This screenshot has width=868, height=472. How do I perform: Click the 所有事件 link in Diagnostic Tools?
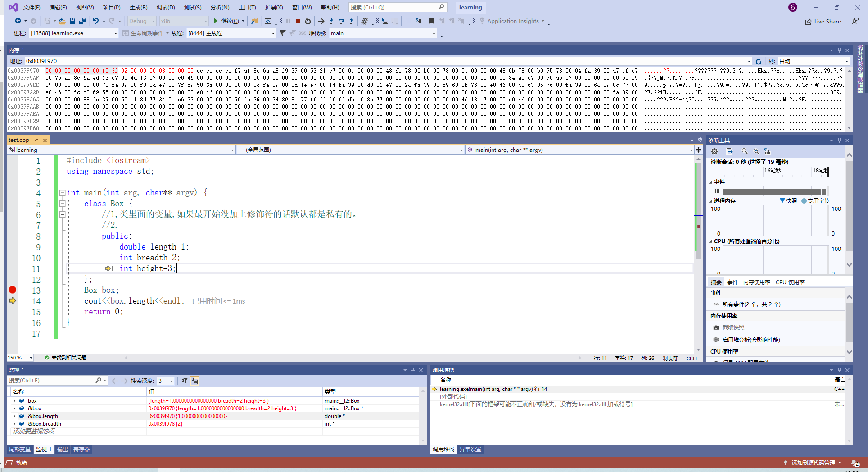[751, 304]
